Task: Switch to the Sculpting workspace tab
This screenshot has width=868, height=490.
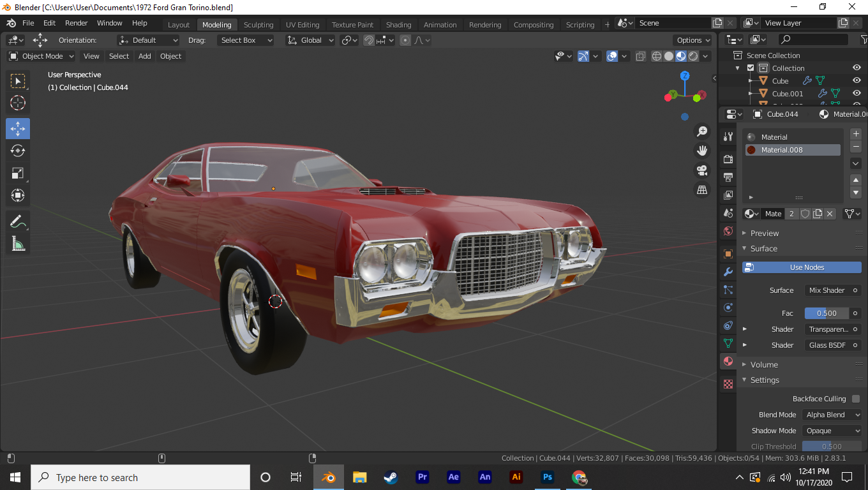Action: point(258,25)
